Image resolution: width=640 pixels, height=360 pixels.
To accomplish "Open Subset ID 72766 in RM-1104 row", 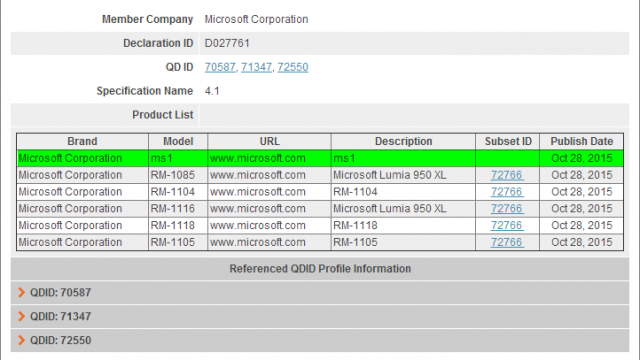I will [x=507, y=192].
